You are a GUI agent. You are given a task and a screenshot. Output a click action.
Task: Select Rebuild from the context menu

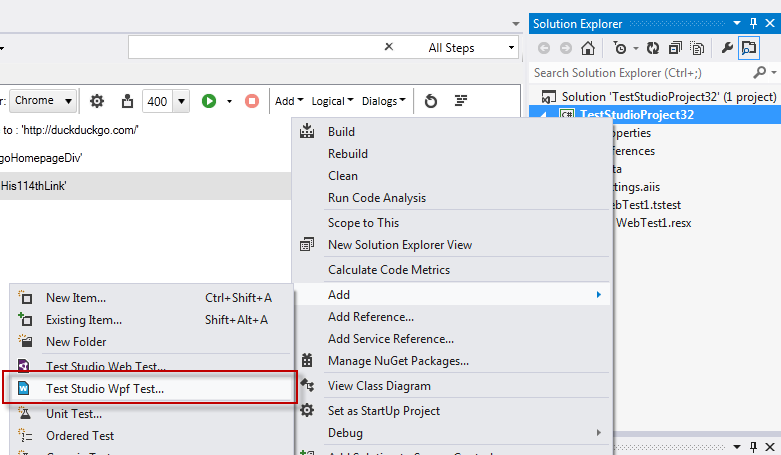451,153
